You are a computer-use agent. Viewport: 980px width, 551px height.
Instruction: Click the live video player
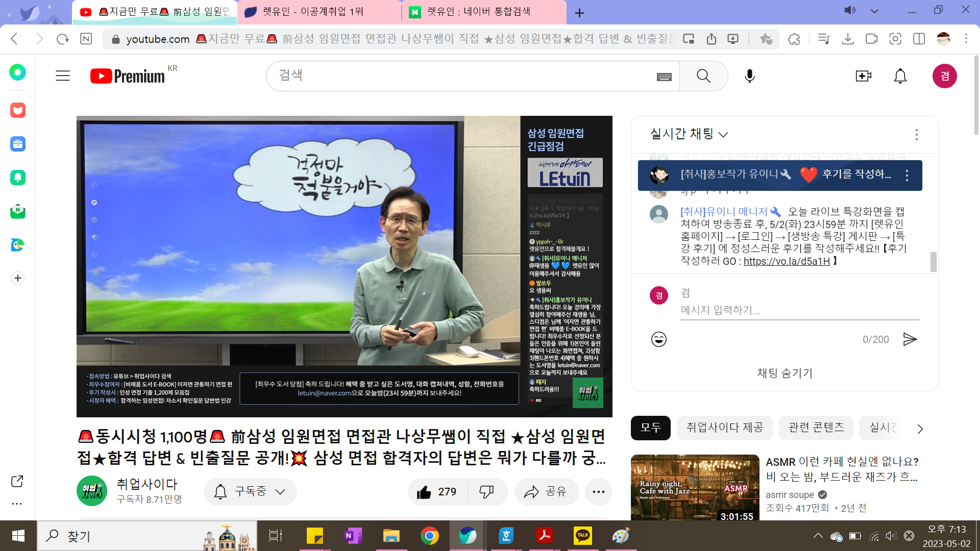(344, 266)
